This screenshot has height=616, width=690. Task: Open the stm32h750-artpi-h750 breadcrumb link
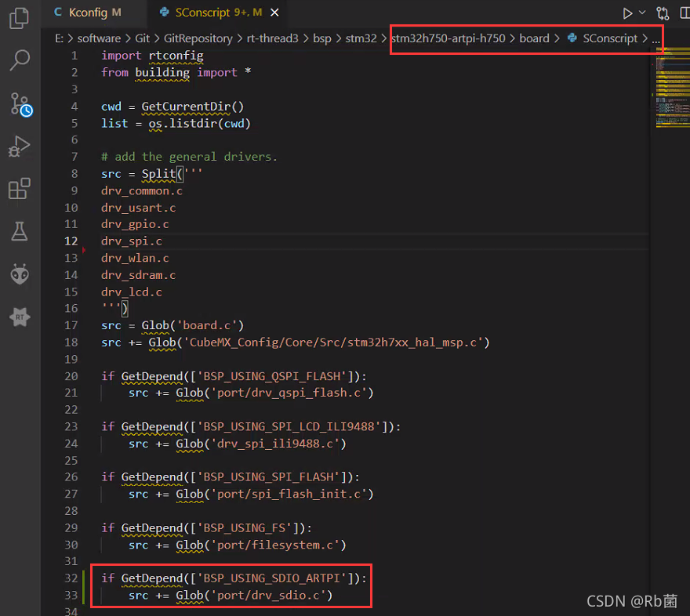[x=448, y=38]
